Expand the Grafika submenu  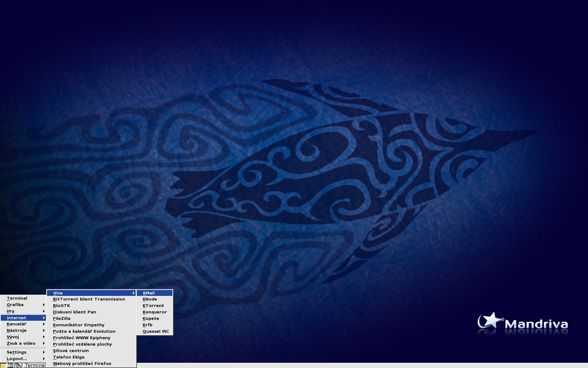[23, 305]
